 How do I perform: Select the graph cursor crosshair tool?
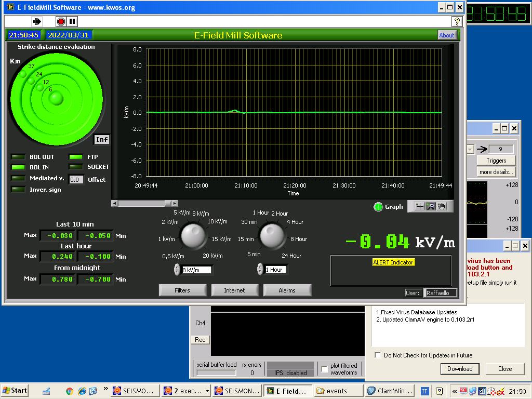[x=420, y=206]
